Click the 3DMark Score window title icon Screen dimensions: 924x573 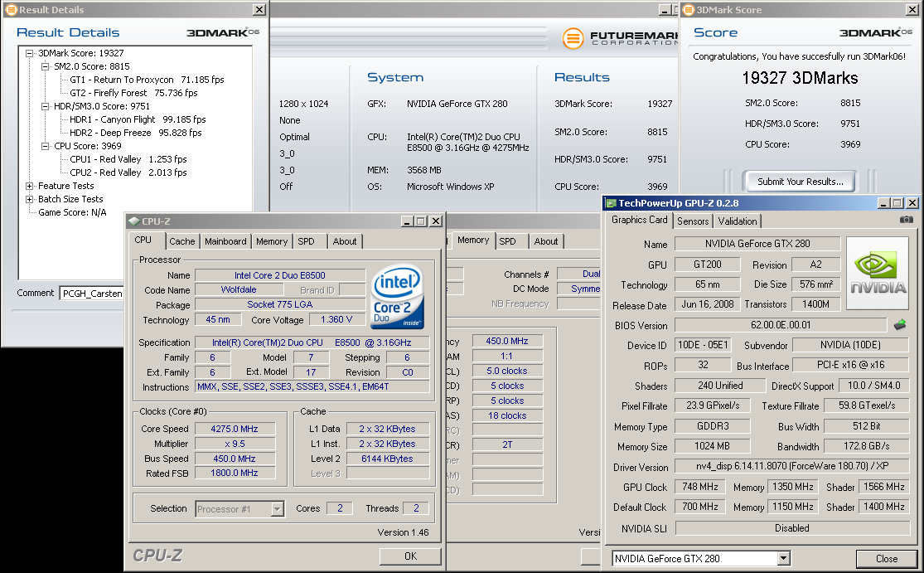point(689,9)
